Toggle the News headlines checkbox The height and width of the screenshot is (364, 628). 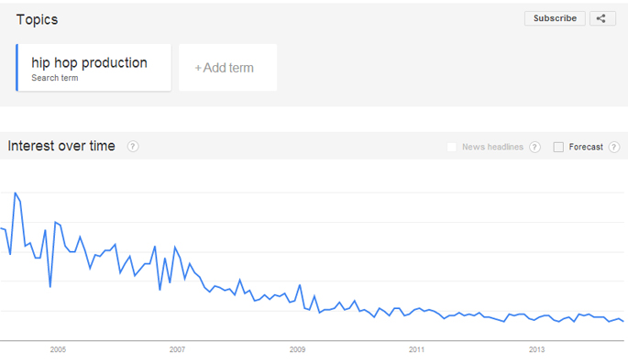[452, 147]
